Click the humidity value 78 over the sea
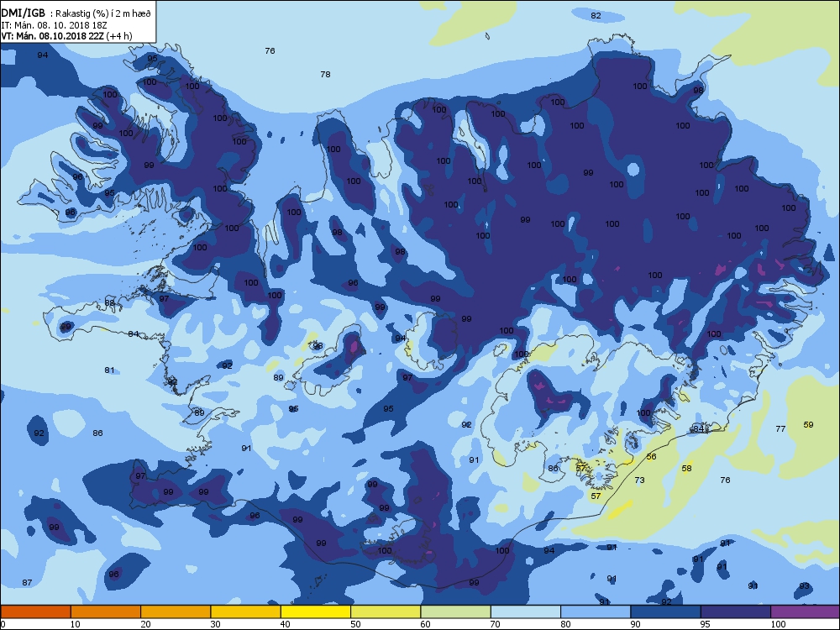The height and width of the screenshot is (630, 840). click(x=325, y=75)
